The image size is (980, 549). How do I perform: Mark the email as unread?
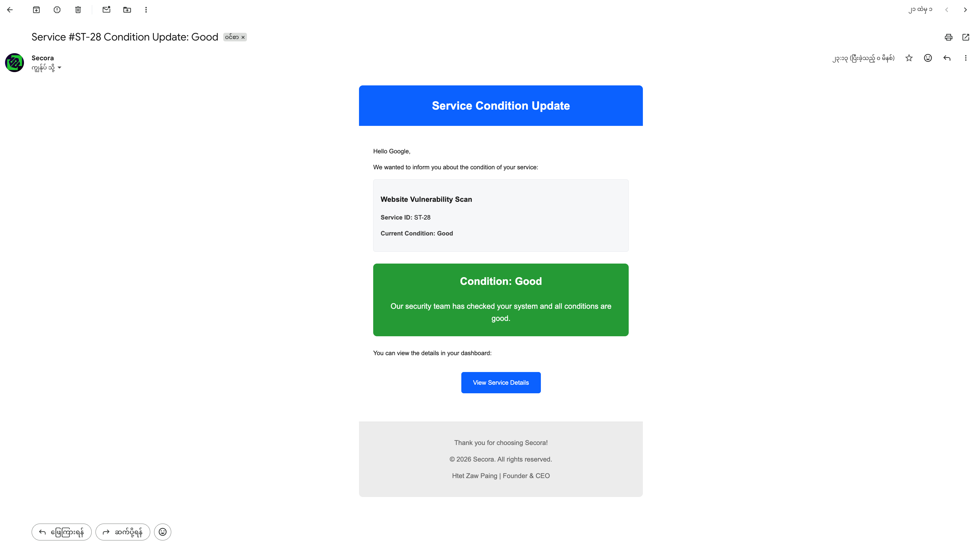pyautogui.click(x=106, y=10)
